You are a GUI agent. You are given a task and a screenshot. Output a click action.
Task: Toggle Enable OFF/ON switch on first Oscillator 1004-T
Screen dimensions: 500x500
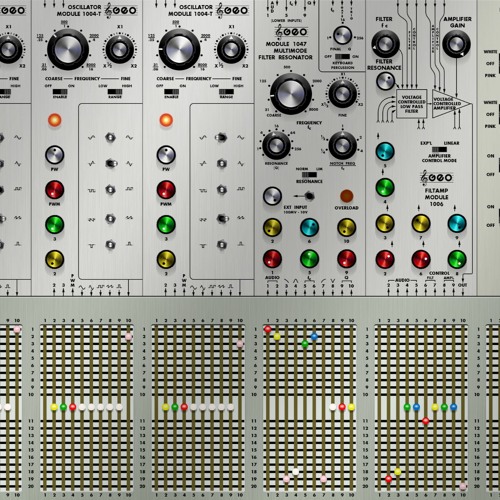(60, 91)
